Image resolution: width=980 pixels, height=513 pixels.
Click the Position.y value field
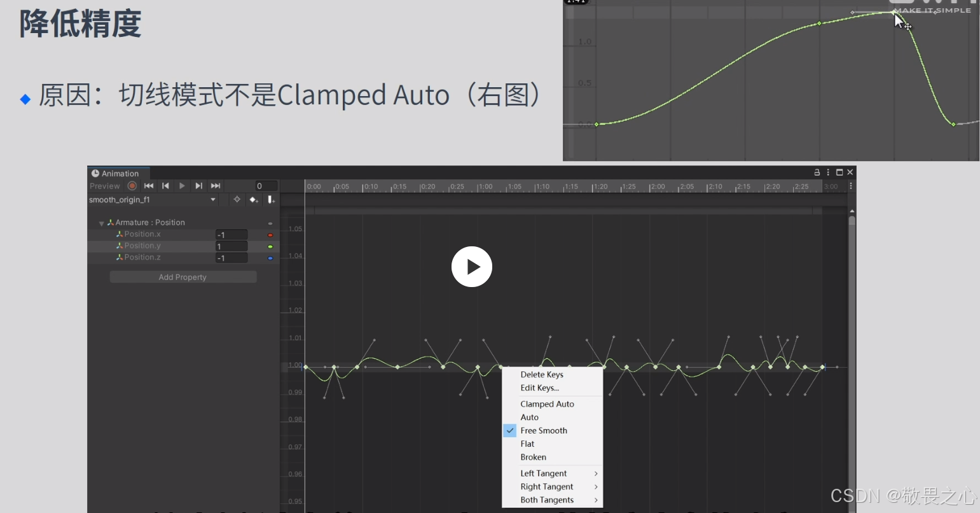(231, 246)
